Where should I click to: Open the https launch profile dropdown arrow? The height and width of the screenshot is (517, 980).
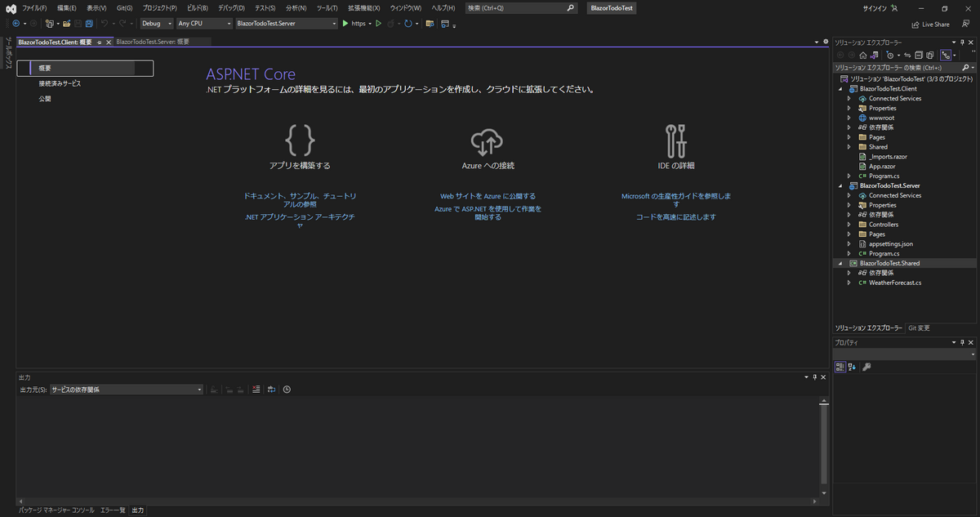(x=370, y=24)
